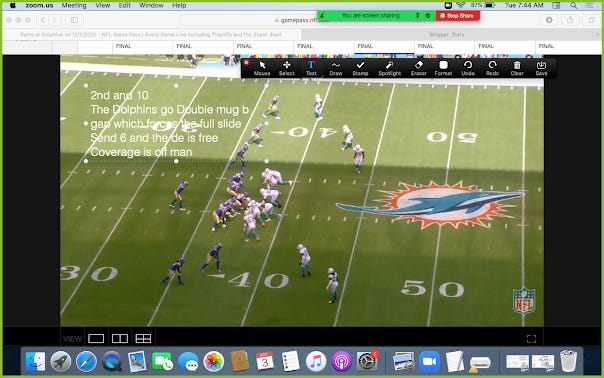The image size is (604, 378).
Task: Switch to single view layout
Action: (96, 338)
